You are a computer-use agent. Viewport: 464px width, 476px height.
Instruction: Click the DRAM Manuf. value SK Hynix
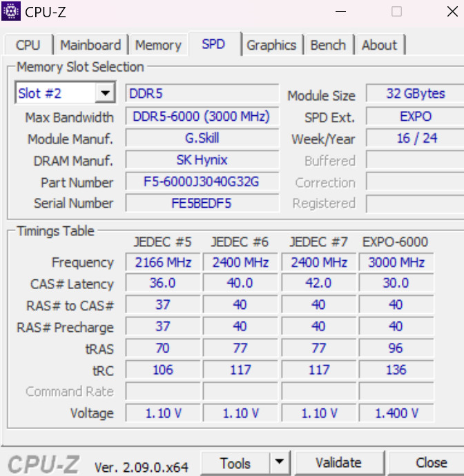tap(202, 160)
